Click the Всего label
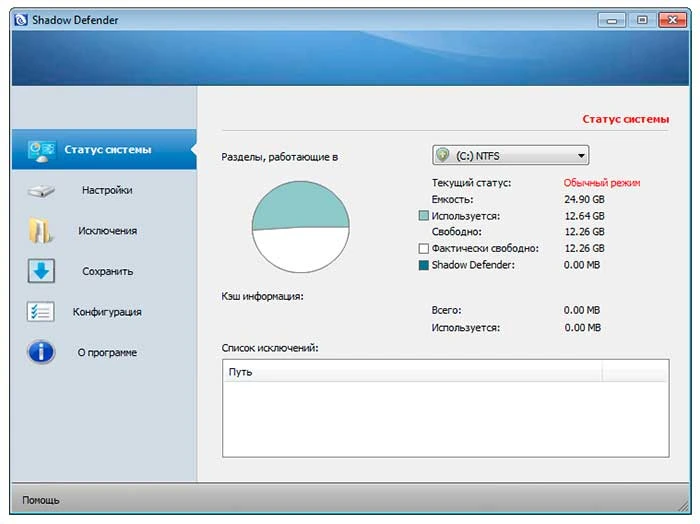This screenshot has width=700, height=524. pyautogui.click(x=446, y=310)
